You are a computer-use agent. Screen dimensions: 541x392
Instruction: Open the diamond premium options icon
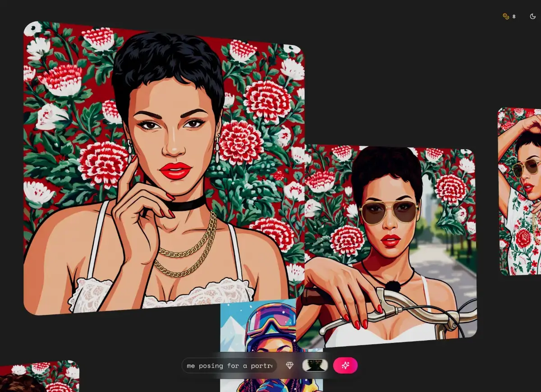289,365
